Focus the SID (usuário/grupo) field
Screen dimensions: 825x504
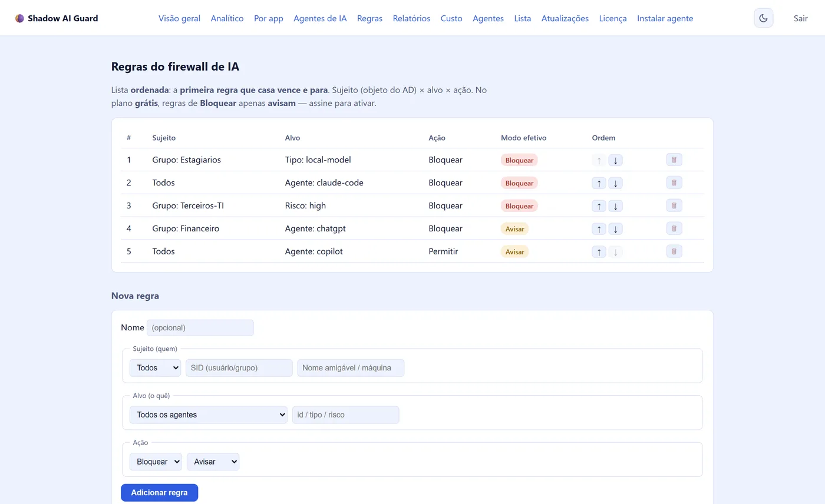[x=239, y=368]
